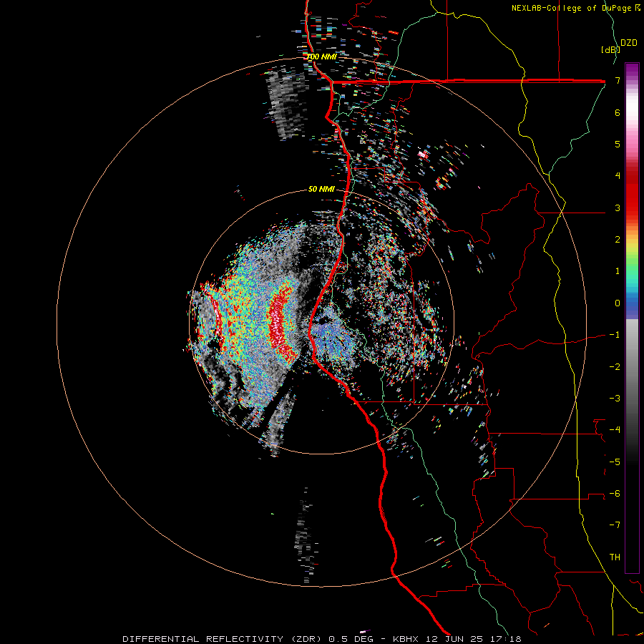This screenshot has width=644, height=644.
Task: Click the 1 value on the color scale
Action: tap(618, 271)
